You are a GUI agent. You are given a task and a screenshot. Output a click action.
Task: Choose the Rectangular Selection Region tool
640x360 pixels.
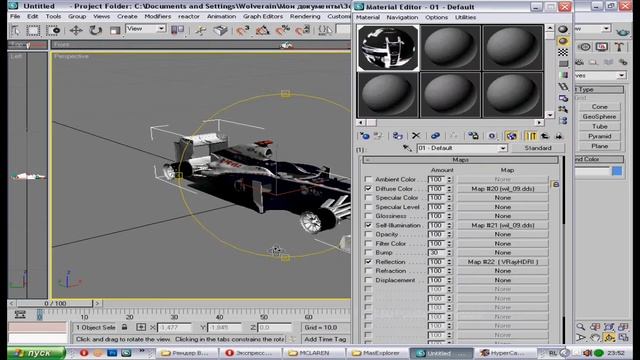click(x=33, y=31)
